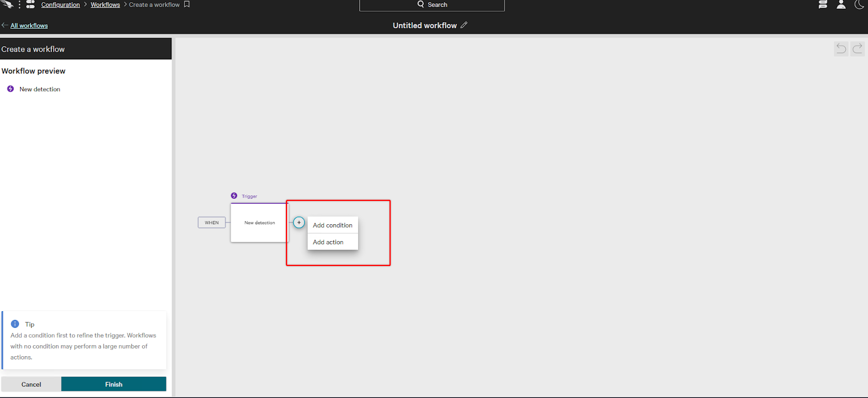Choose Add condition from the menu
Viewport: 868px width, 398px height.
[x=333, y=225]
